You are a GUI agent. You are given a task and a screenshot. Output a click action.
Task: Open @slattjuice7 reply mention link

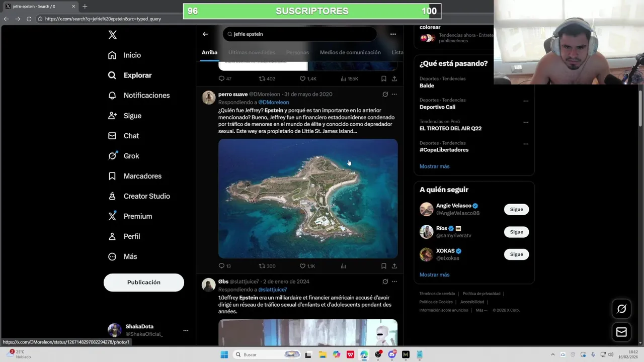click(273, 290)
